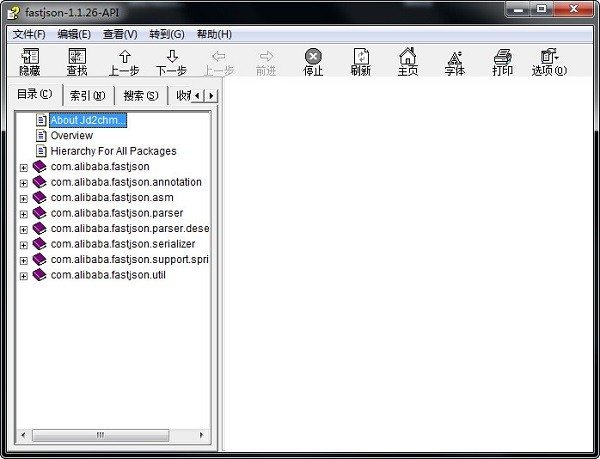
Task: Click book icon of com.alibaba.fastjson package
Action: [x=39, y=166]
